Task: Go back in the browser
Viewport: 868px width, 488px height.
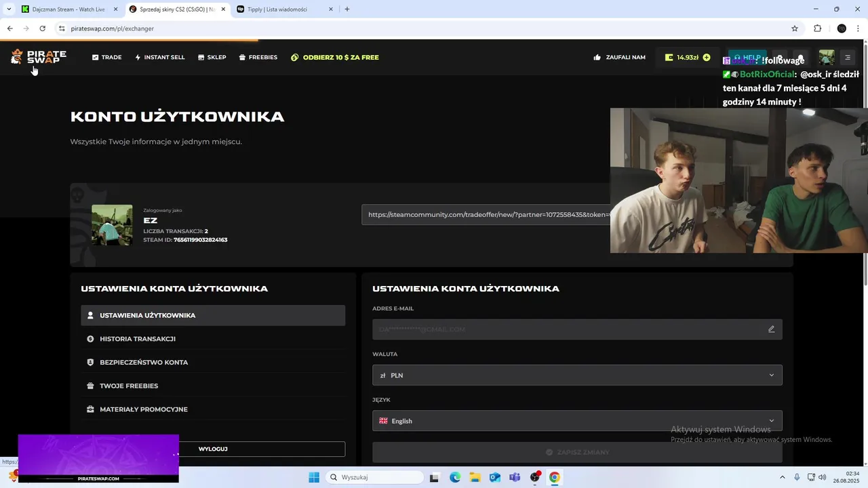Action: pos(9,28)
